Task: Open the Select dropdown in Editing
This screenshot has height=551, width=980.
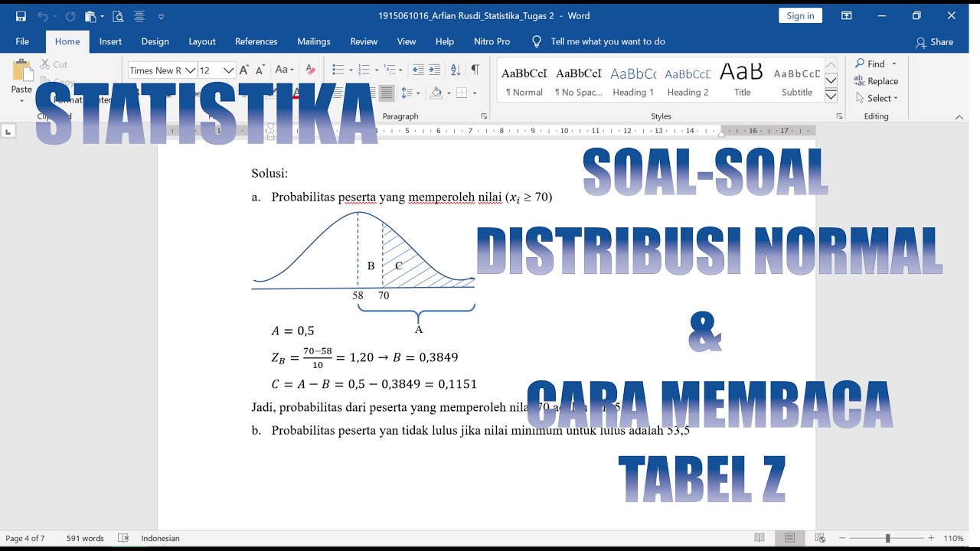Action: pyautogui.click(x=877, y=98)
